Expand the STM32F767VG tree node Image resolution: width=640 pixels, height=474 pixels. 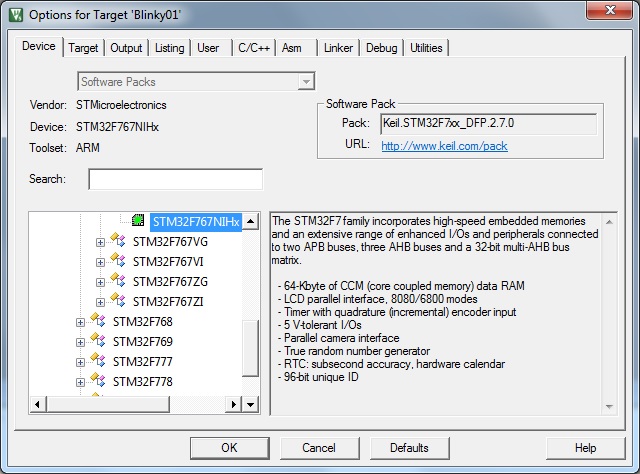click(100, 243)
